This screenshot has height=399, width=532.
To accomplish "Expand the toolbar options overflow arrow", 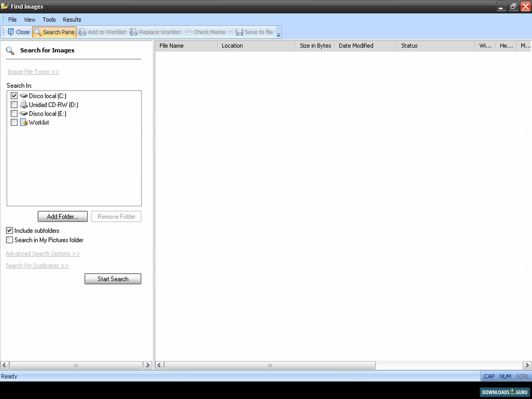I will [x=278, y=35].
